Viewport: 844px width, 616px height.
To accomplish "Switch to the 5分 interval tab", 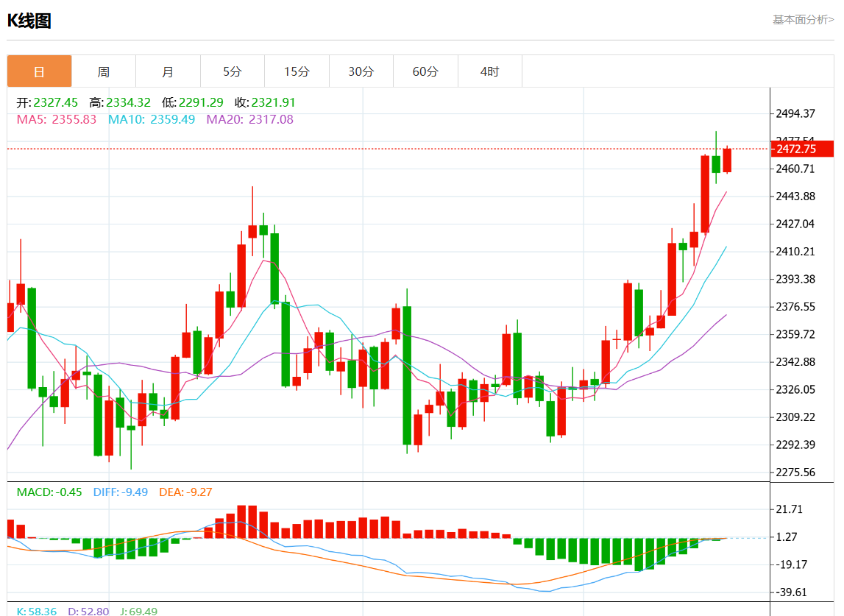I will pyautogui.click(x=233, y=71).
